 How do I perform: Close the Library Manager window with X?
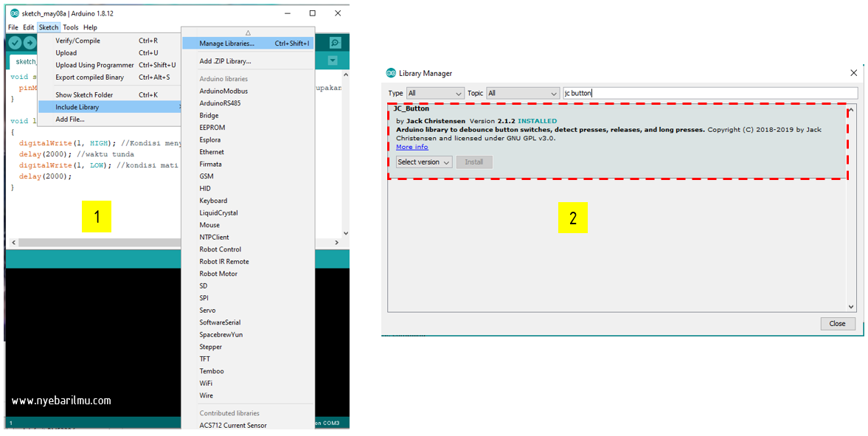coord(854,73)
